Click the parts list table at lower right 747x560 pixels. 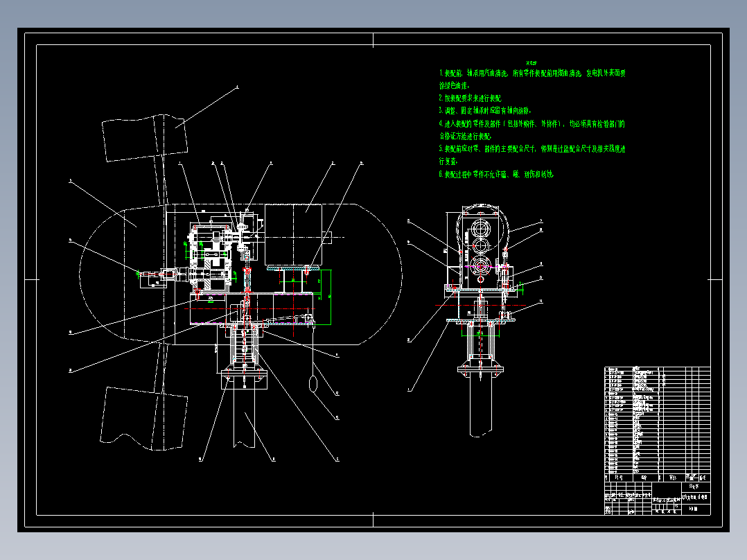658,424
